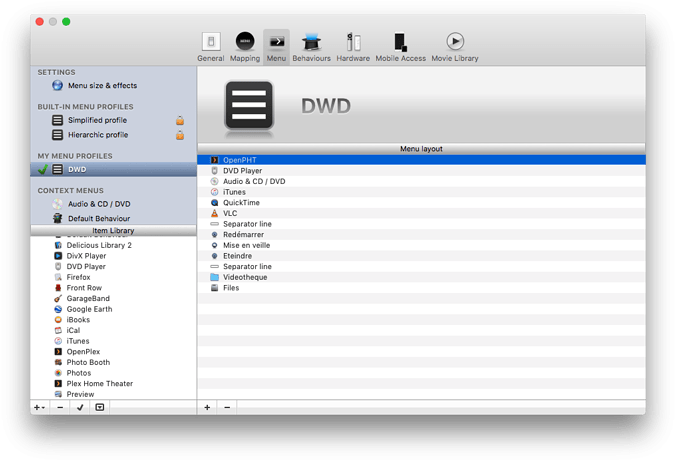Select Default Behaviour context menu

coord(113,219)
